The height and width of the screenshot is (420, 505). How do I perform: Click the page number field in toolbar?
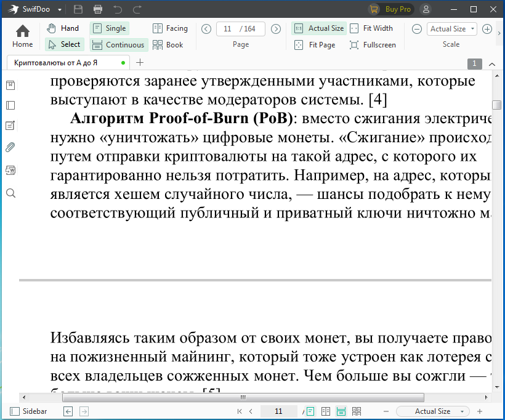pos(228,29)
